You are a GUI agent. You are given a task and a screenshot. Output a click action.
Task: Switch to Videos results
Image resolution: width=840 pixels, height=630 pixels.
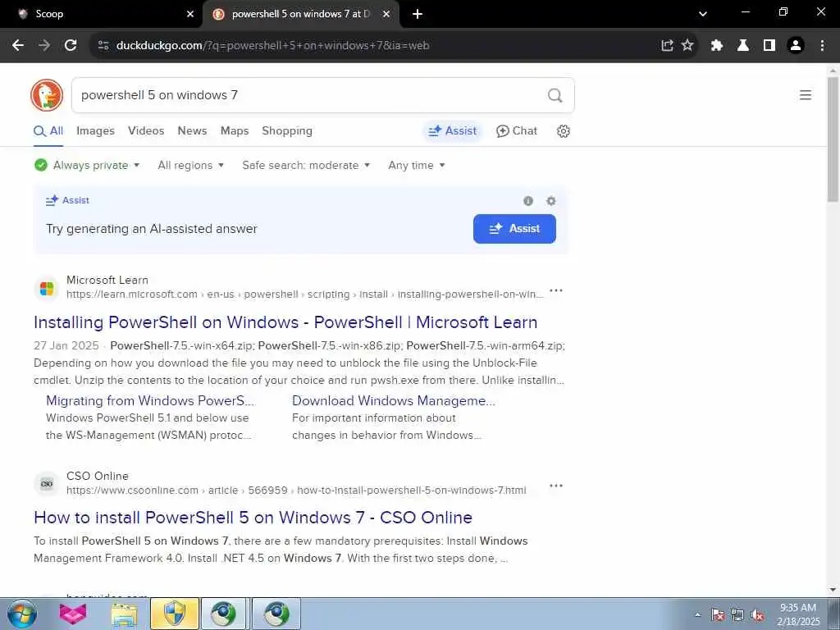coord(146,130)
